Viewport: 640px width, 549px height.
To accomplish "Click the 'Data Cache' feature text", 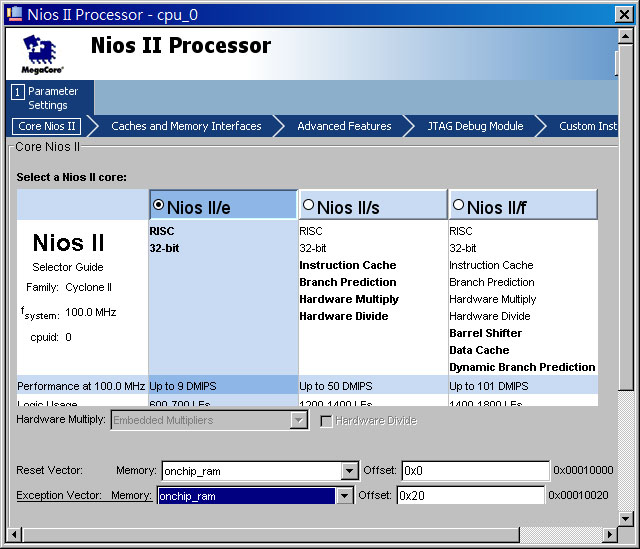I will click(479, 350).
